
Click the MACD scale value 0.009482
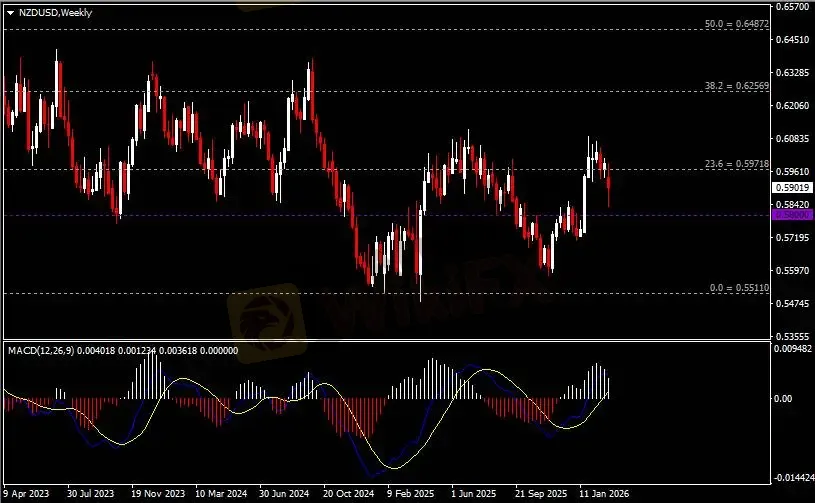coord(793,349)
